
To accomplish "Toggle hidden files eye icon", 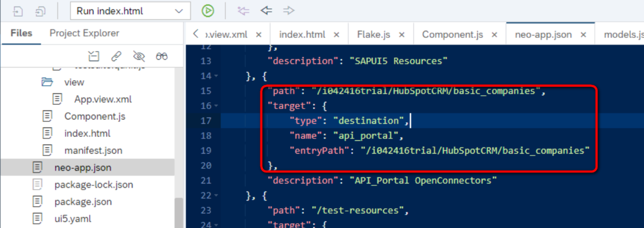I will (139, 56).
